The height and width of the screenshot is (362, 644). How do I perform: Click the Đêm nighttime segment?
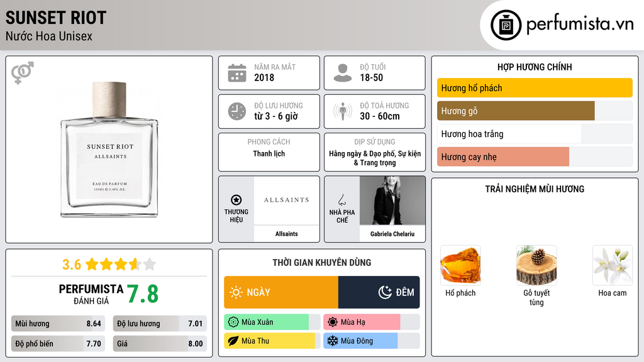coord(379,292)
